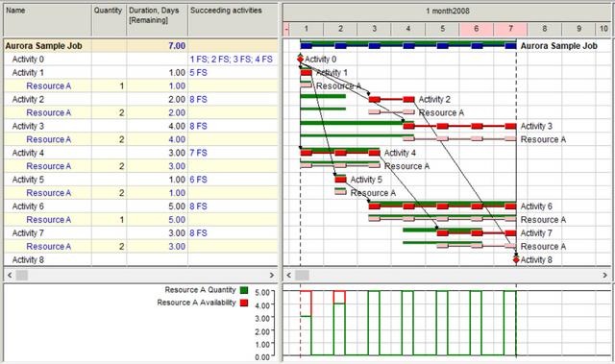
Task: Select the Activity 5 row in the table
Action: 140,180
